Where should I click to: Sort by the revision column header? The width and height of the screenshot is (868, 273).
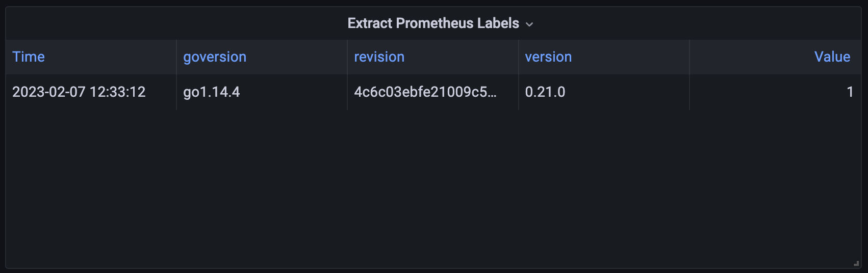pyautogui.click(x=379, y=57)
